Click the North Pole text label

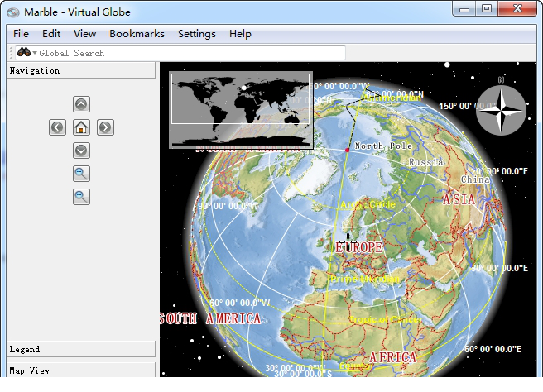pos(383,146)
